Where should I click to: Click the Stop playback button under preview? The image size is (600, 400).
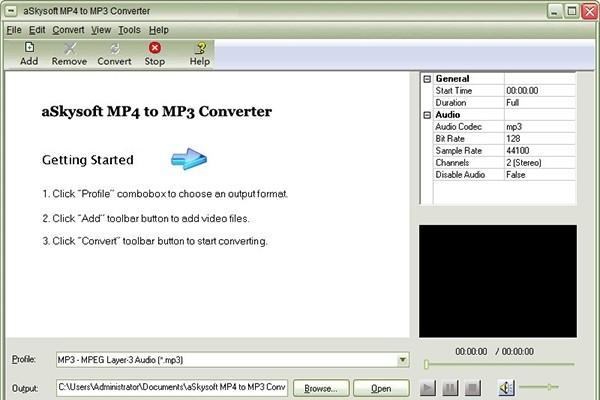pyautogui.click(x=473, y=388)
